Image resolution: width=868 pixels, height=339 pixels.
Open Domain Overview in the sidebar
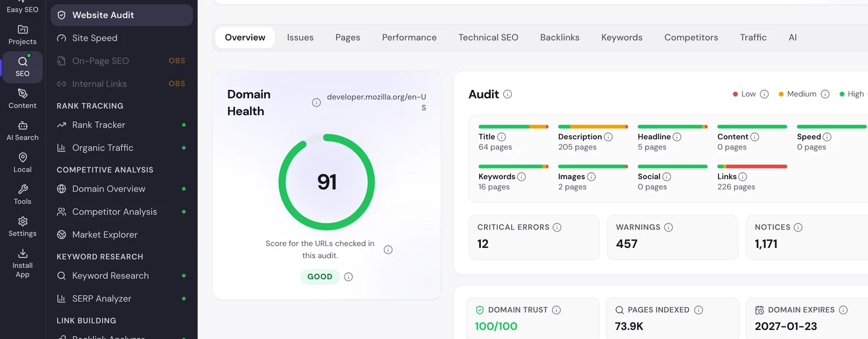pyautogui.click(x=122, y=189)
